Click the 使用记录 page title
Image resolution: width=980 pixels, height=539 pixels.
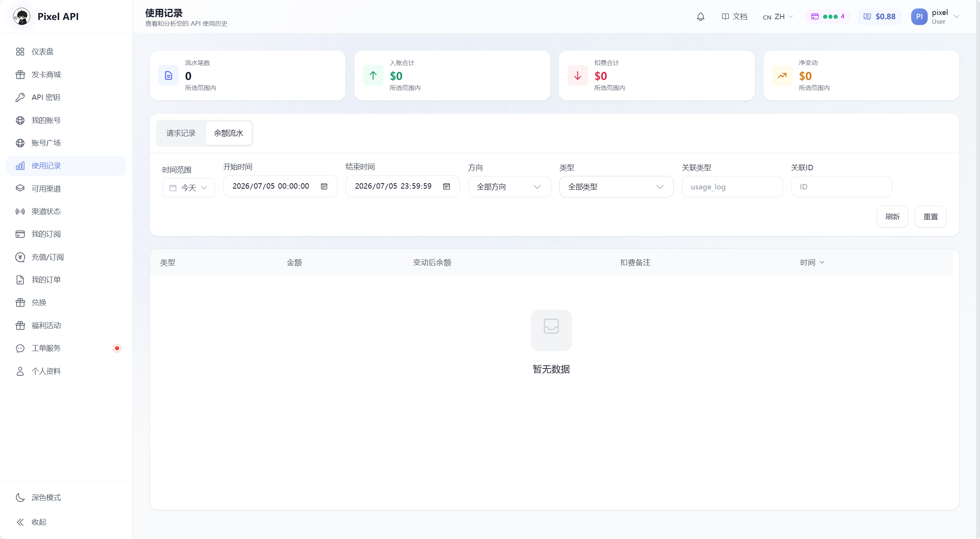point(164,13)
